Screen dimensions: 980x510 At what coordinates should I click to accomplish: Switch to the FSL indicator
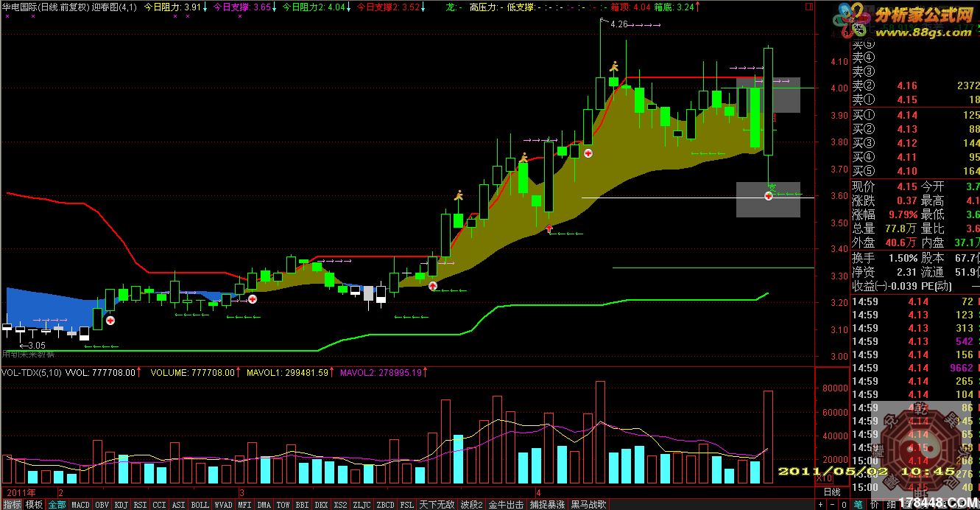click(x=407, y=505)
